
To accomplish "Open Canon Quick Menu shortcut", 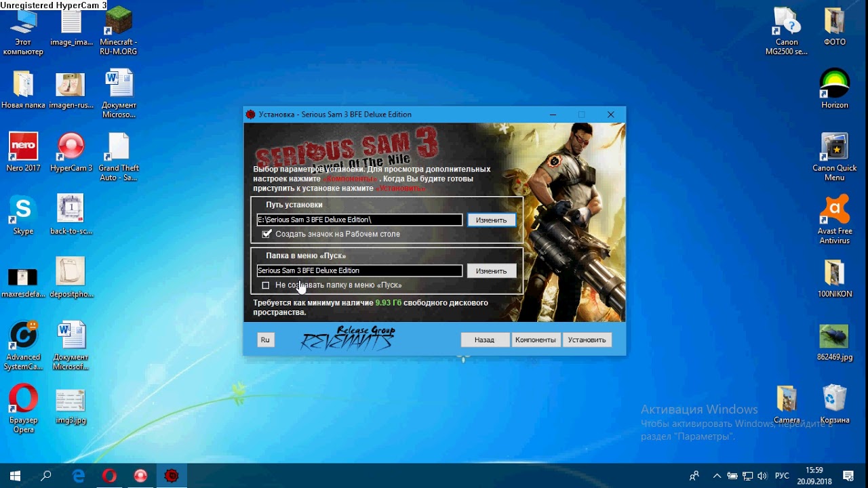I will coord(835,157).
